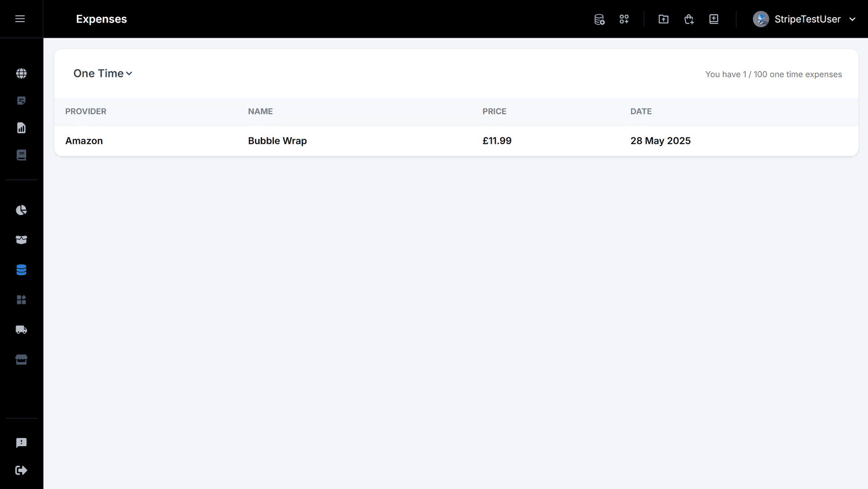Select the notes icon in the sidebar
868x489 pixels.
coord(21,100)
